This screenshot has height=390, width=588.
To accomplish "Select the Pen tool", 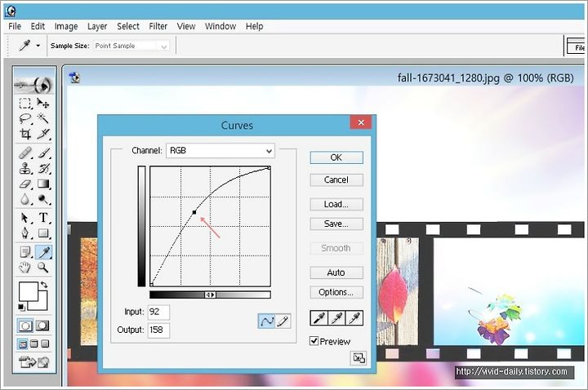I will point(25,233).
